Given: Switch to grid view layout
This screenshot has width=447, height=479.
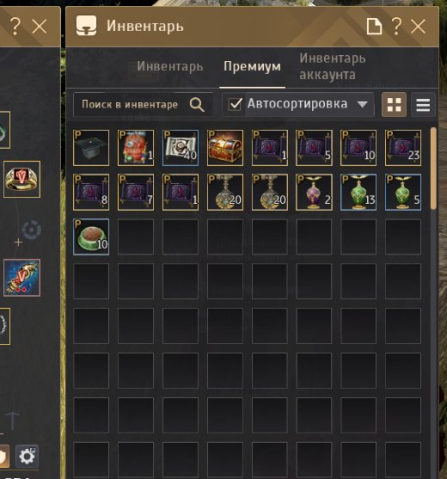Looking at the screenshot, I should click(x=394, y=105).
